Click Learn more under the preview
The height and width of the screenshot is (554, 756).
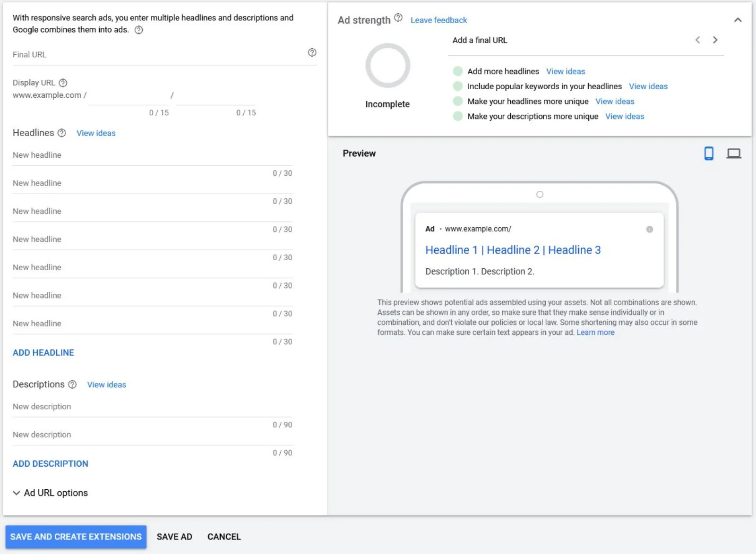pyautogui.click(x=595, y=332)
